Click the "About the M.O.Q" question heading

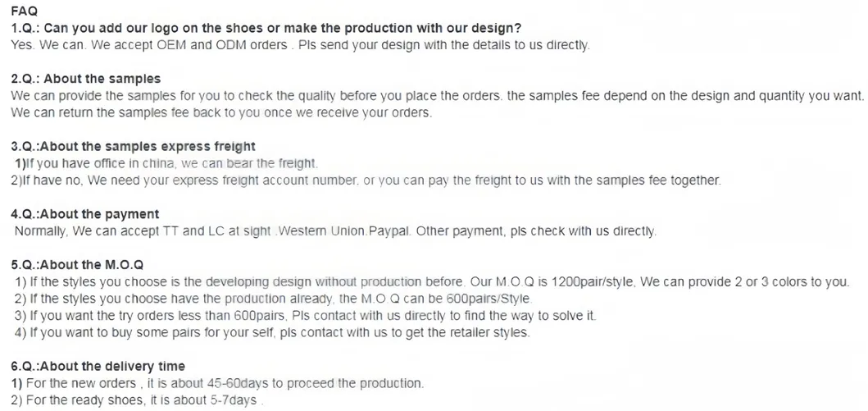tap(78, 265)
